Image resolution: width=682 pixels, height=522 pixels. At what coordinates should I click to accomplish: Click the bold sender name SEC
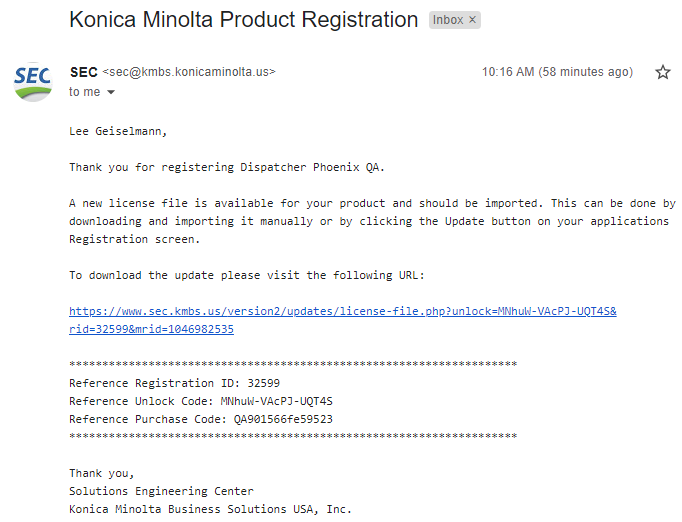click(84, 72)
